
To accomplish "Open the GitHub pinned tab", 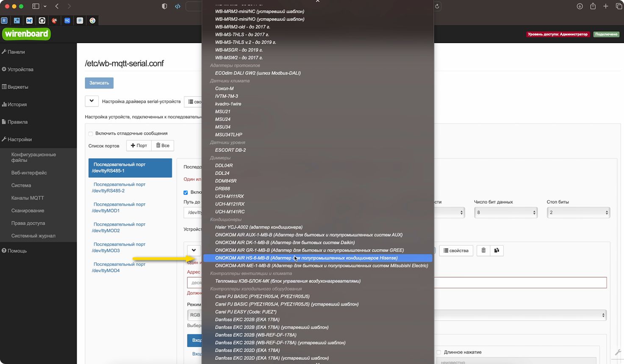I will pyautogui.click(x=42, y=20).
